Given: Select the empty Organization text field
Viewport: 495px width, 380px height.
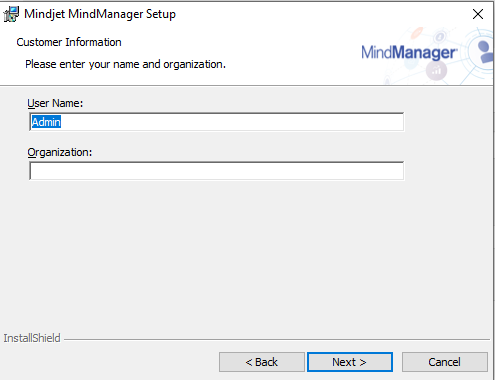Looking at the screenshot, I should coord(217,171).
